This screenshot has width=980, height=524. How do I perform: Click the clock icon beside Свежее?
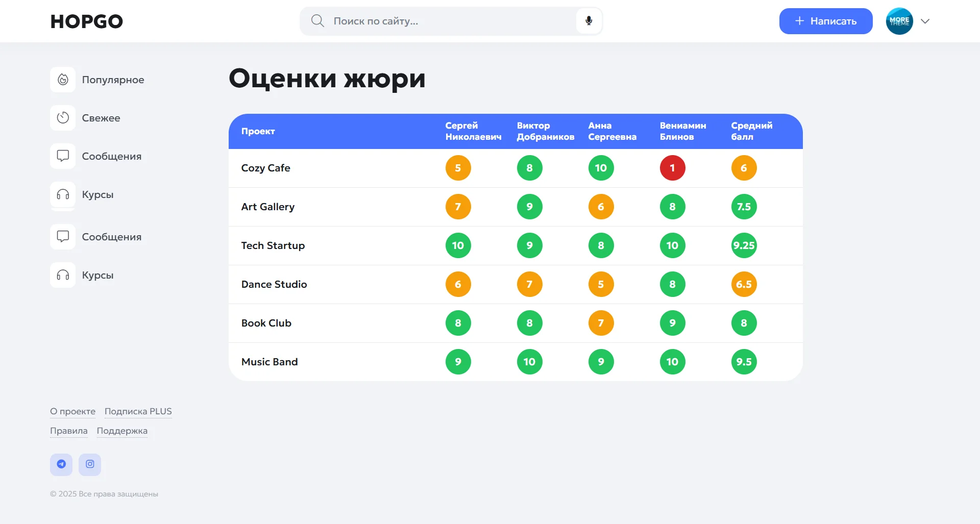[63, 118]
